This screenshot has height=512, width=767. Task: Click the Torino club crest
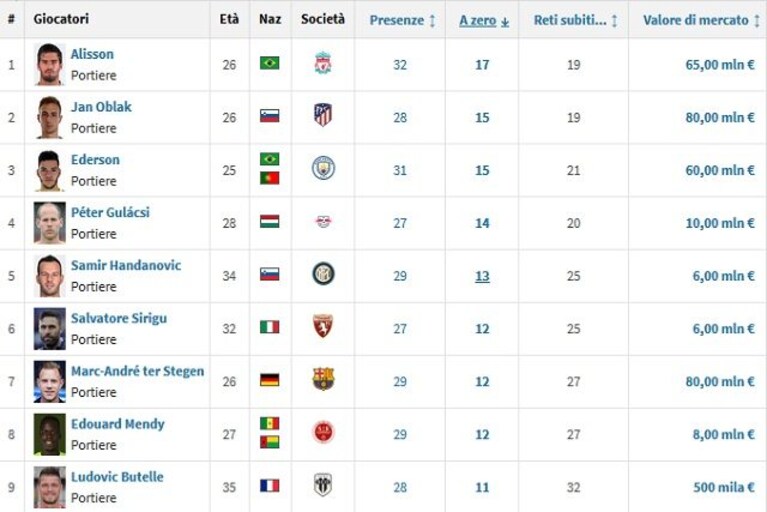pos(323,326)
